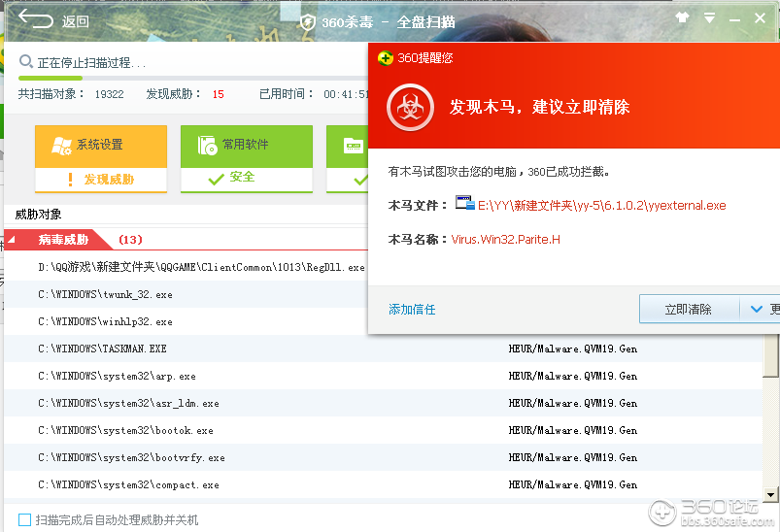
Task: Click the yyexternal.exe file type icon
Action: point(464,205)
